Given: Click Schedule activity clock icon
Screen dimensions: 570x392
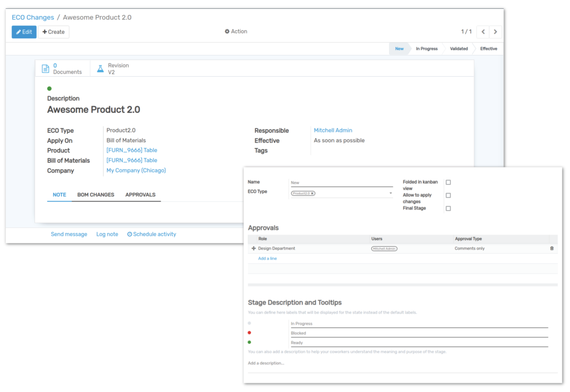Looking at the screenshot, I should 129,235.
